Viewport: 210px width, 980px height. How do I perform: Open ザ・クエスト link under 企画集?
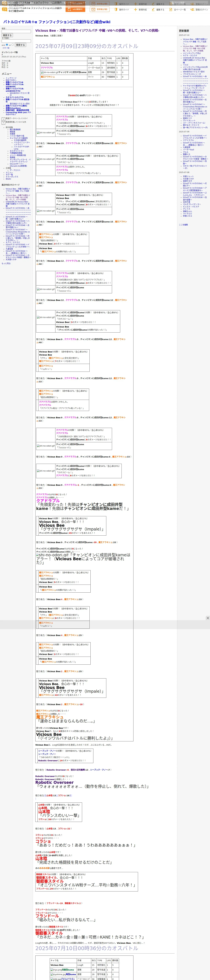tap(15, 170)
